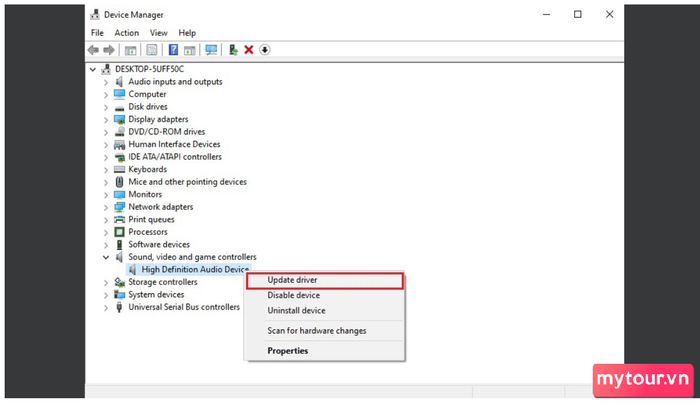Image resolution: width=700 pixels, height=405 pixels.
Task: Expand the Display adapters chevron
Action: (106, 120)
